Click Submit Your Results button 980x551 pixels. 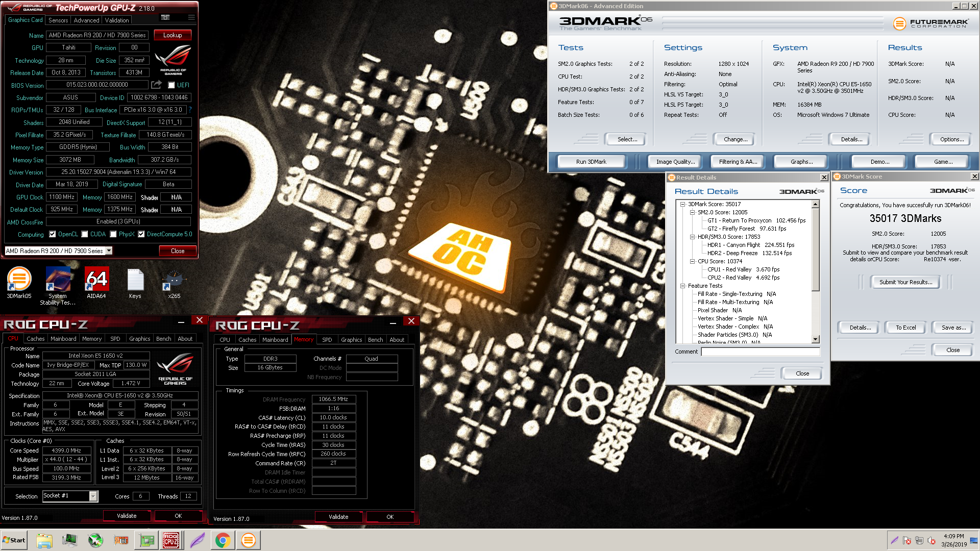(x=905, y=282)
